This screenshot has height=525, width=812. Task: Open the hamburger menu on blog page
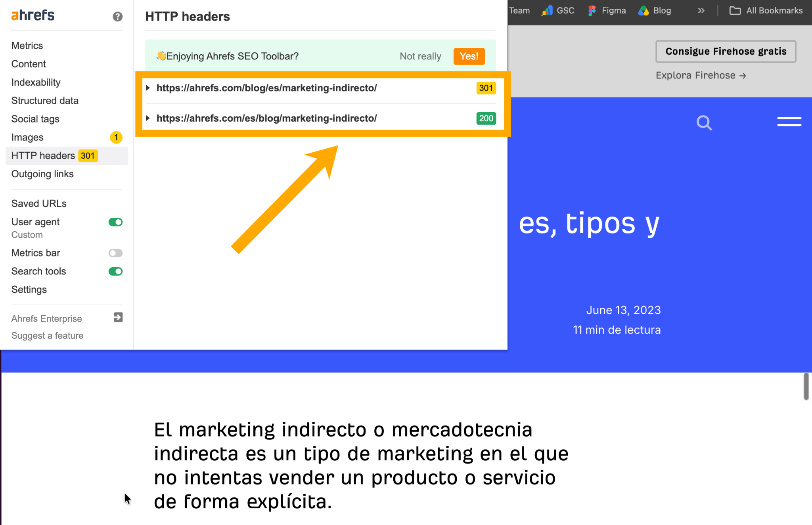coord(789,122)
